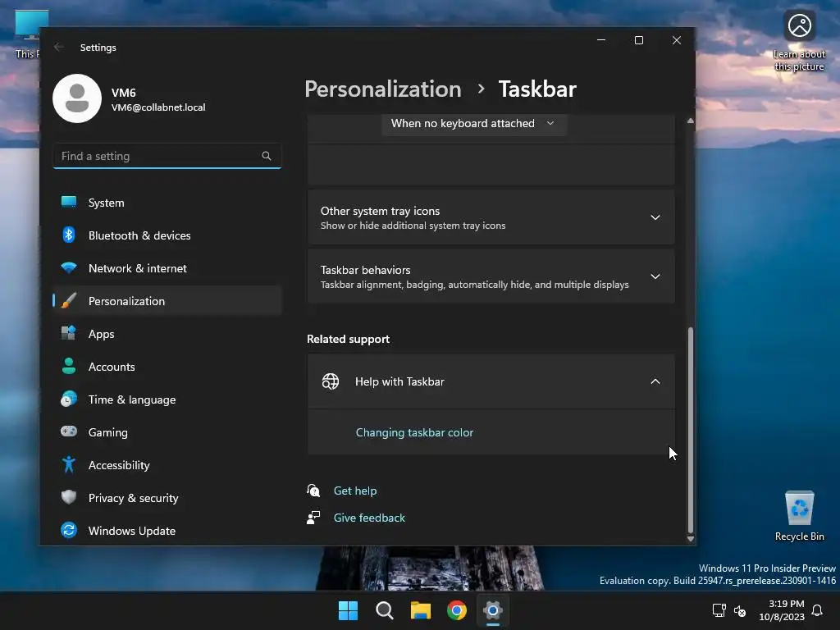Image resolution: width=840 pixels, height=630 pixels.
Task: Click Learn about this picture icon
Action: click(x=799, y=25)
